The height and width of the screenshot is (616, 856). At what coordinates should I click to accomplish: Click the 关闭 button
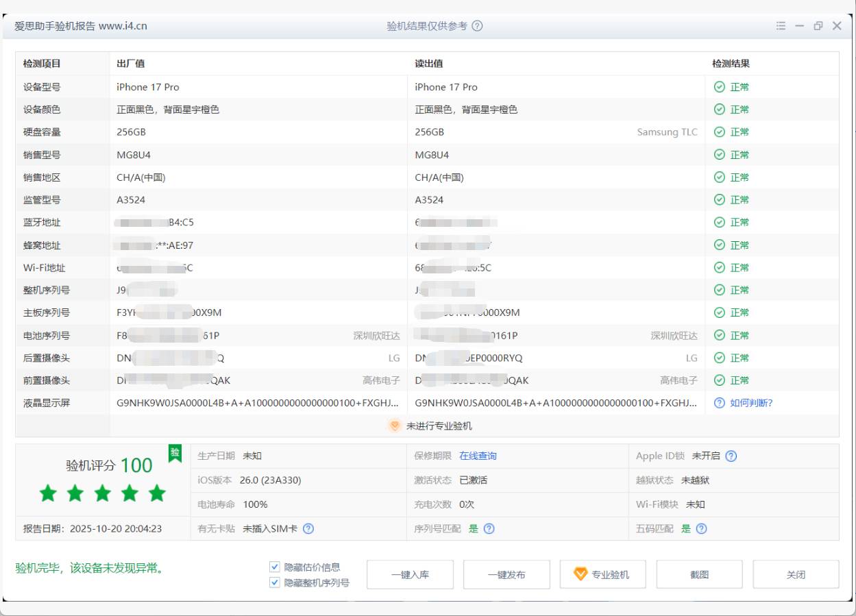(796, 575)
